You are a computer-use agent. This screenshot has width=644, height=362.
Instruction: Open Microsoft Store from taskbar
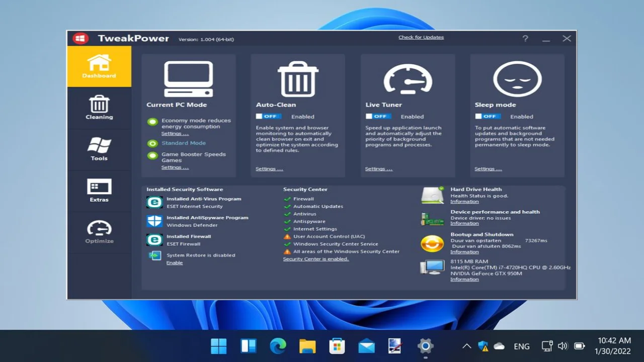(x=337, y=346)
